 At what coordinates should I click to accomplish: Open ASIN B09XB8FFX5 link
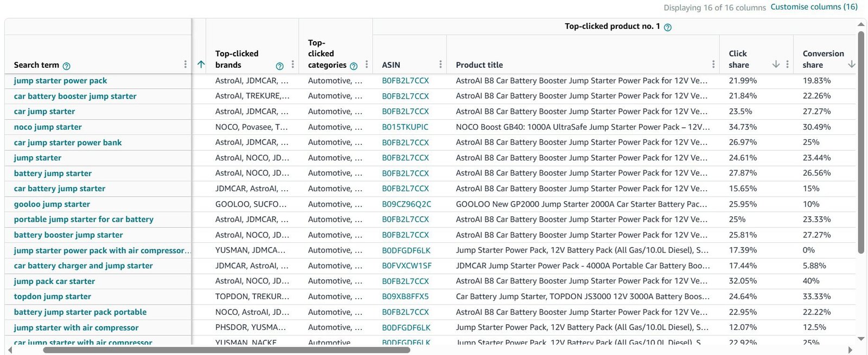click(405, 297)
